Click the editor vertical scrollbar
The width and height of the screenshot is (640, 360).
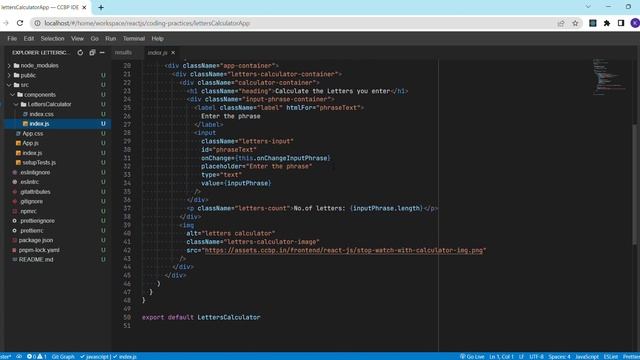[x=634, y=184]
